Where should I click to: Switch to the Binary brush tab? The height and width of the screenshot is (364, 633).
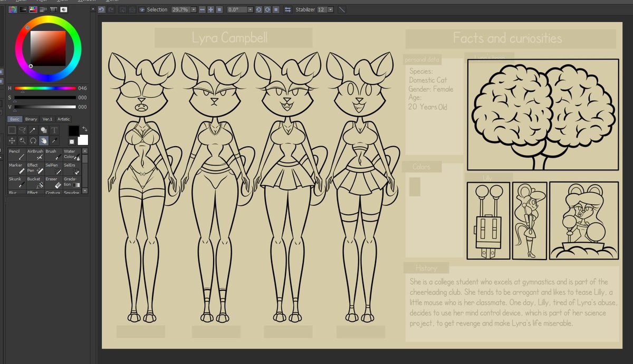(31, 119)
